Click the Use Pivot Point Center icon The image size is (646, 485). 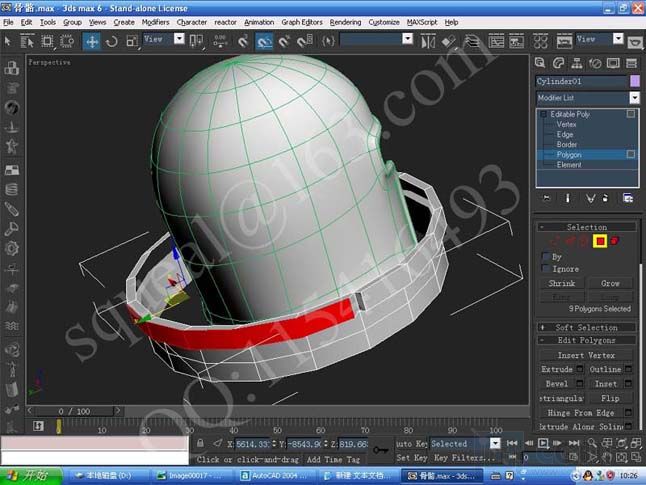196,41
